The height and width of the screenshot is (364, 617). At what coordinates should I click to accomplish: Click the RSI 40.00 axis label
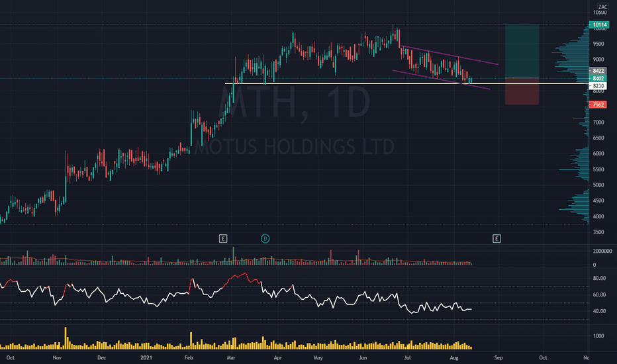tap(599, 311)
